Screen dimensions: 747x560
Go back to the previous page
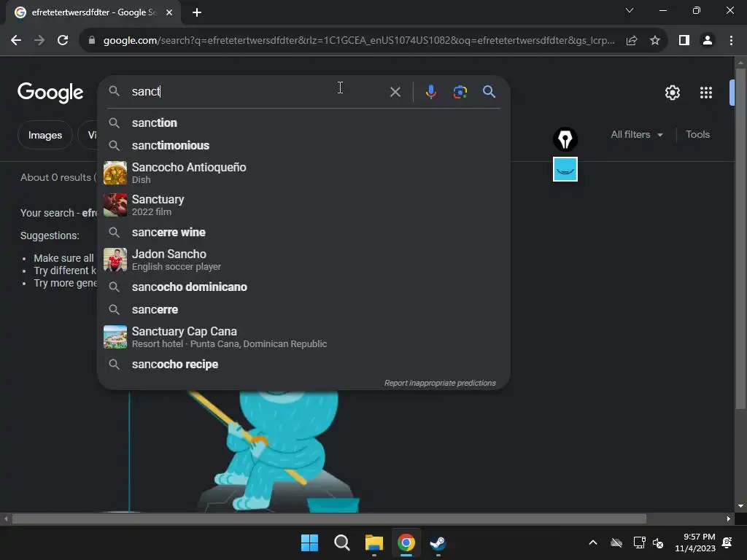[16, 41]
